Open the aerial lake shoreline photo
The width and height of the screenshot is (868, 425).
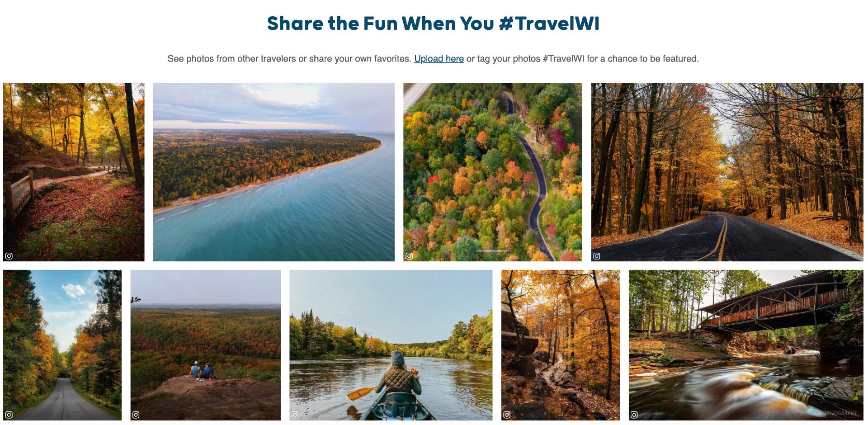pyautogui.click(x=274, y=172)
